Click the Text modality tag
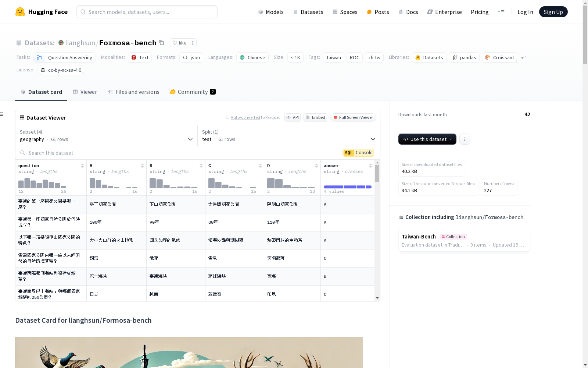 pos(140,57)
